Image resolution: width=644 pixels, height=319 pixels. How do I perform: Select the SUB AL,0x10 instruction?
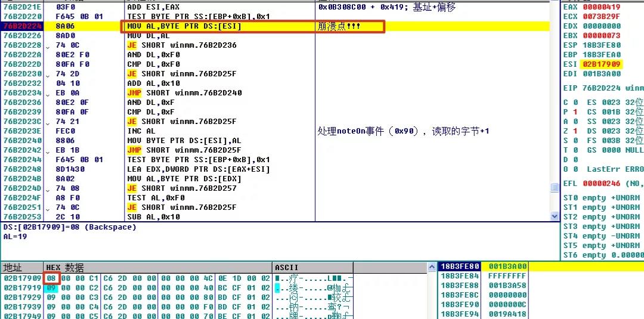(x=154, y=217)
